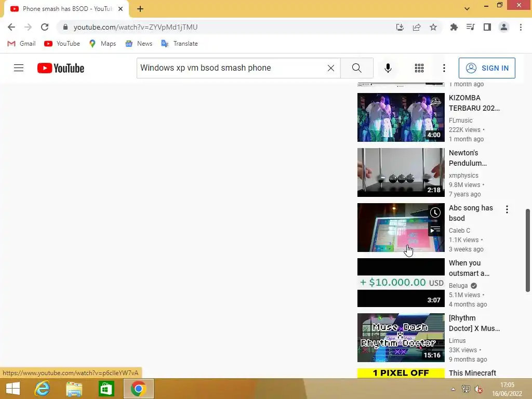Close the Phone smash has BSOD tab

point(121,9)
